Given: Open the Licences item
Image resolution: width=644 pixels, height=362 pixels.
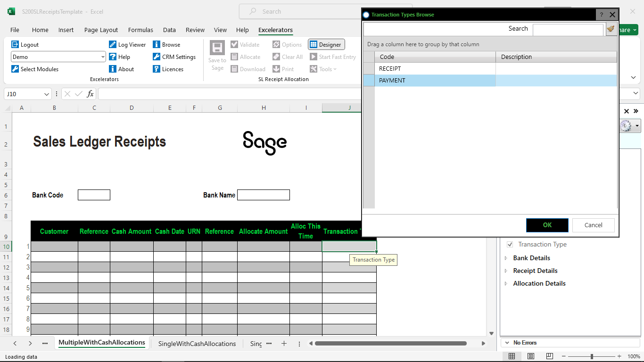Looking at the screenshot, I should coord(168,69).
